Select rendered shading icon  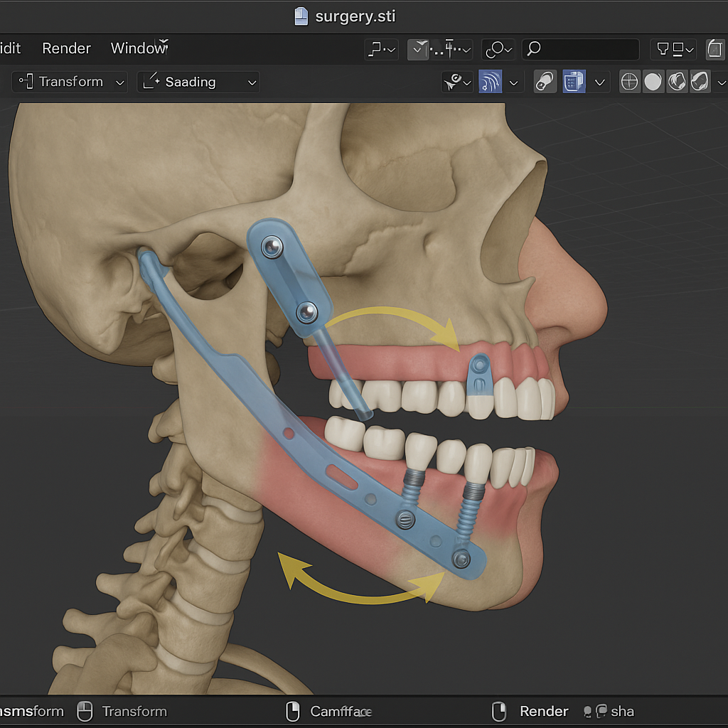click(x=700, y=82)
